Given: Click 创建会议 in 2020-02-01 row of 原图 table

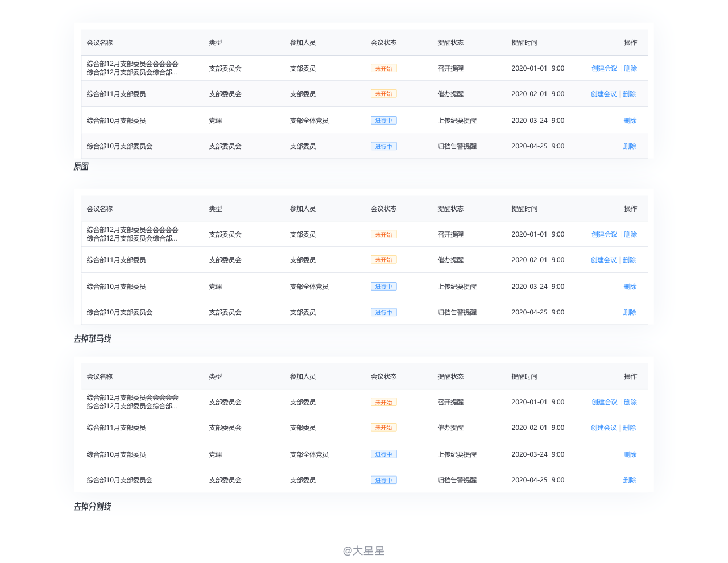Looking at the screenshot, I should [603, 94].
